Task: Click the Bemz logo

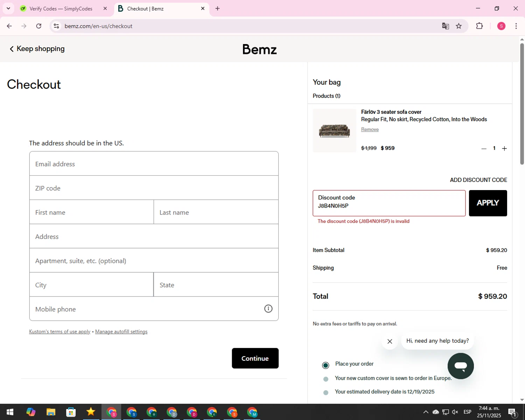Action: (x=260, y=49)
